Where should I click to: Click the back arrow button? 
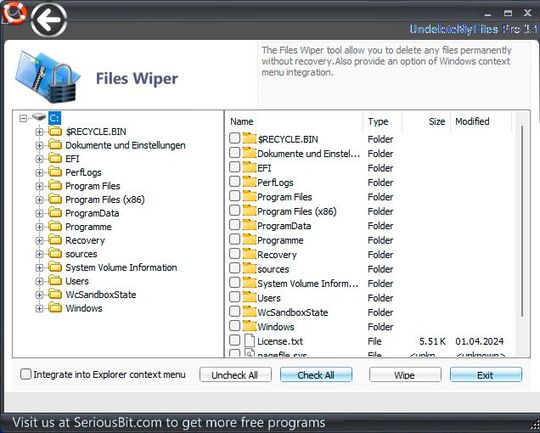(49, 20)
